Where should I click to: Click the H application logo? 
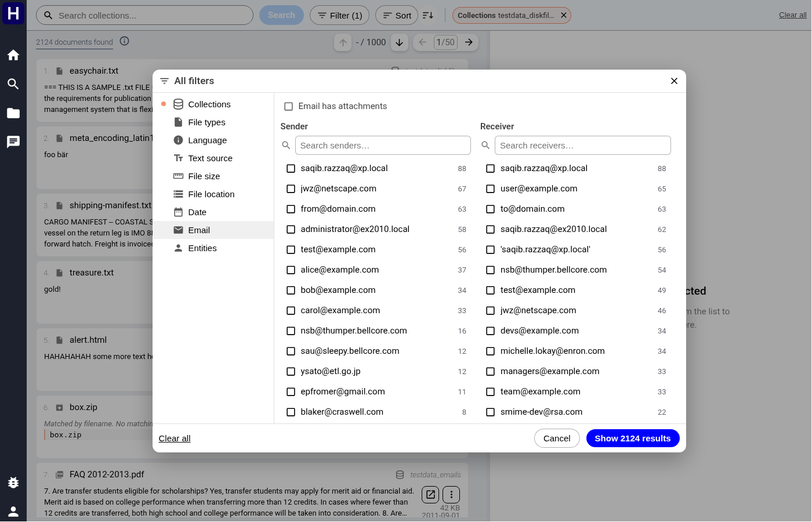point(13,13)
